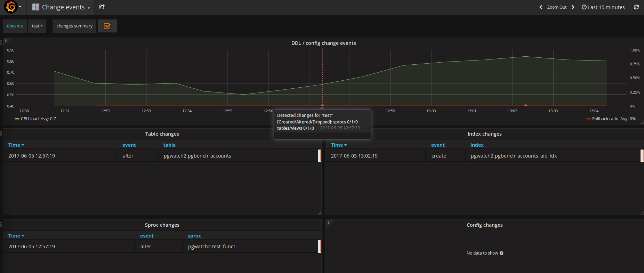The image size is (644, 273).
Task: Click info icon on Config changes panel
Action: click(x=329, y=223)
